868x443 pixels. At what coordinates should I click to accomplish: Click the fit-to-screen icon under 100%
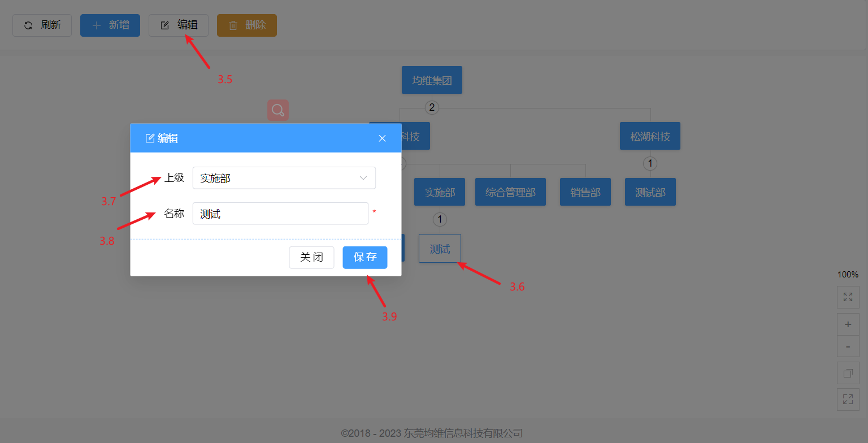coord(848,297)
